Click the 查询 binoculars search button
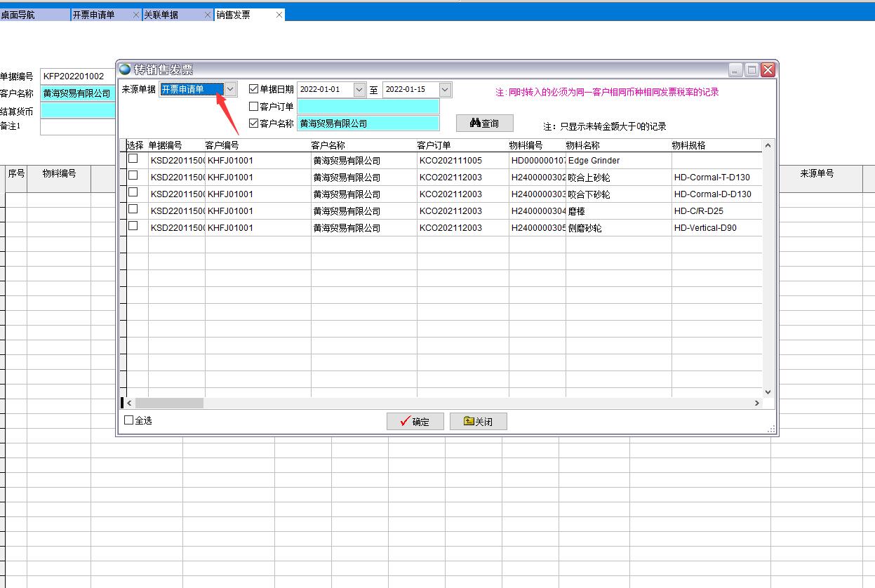This screenshot has height=588, width=875. (484, 123)
